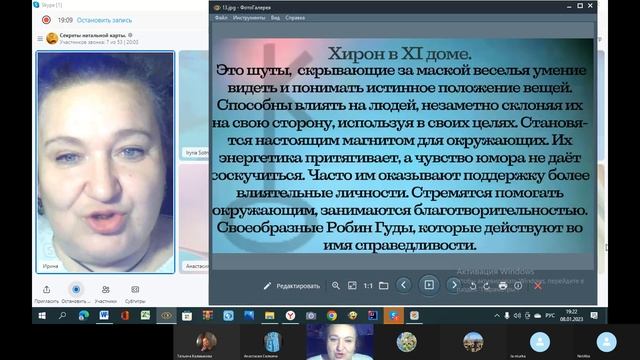Screen dimensions: 640x360
Task: Open the Файл menu
Action: click(221, 18)
